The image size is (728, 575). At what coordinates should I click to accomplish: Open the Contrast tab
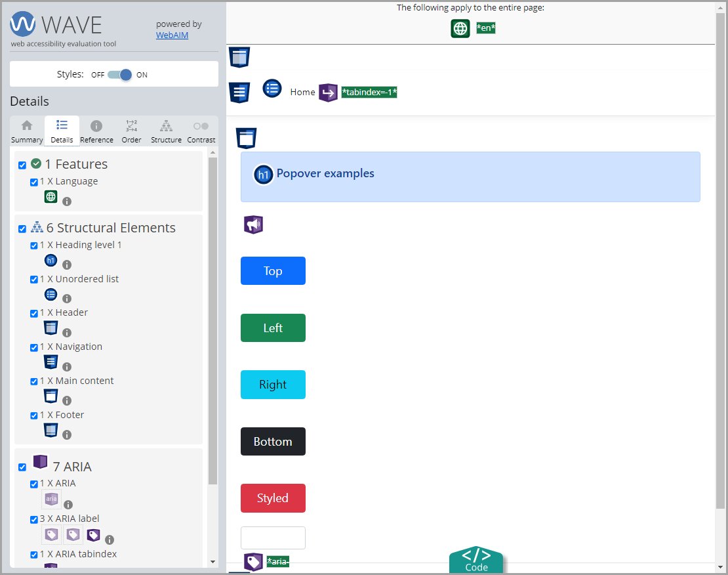(201, 131)
